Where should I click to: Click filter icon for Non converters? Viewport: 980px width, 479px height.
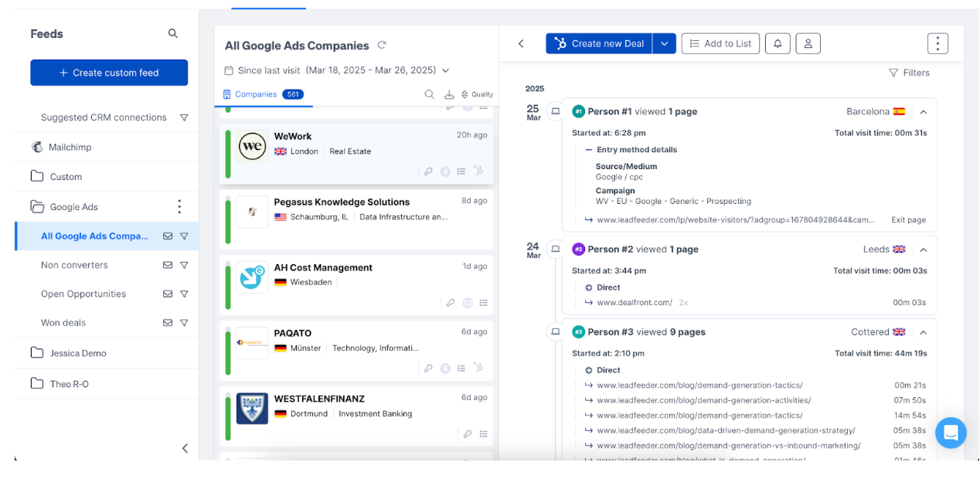(x=184, y=265)
